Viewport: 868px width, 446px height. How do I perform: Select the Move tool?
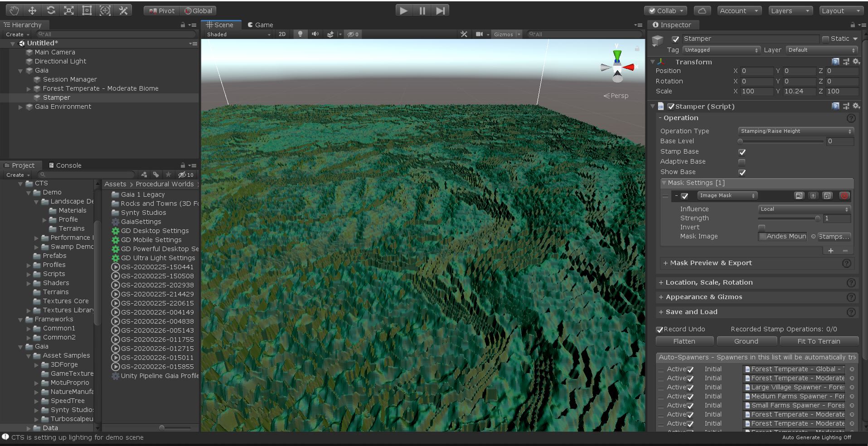tap(32, 10)
